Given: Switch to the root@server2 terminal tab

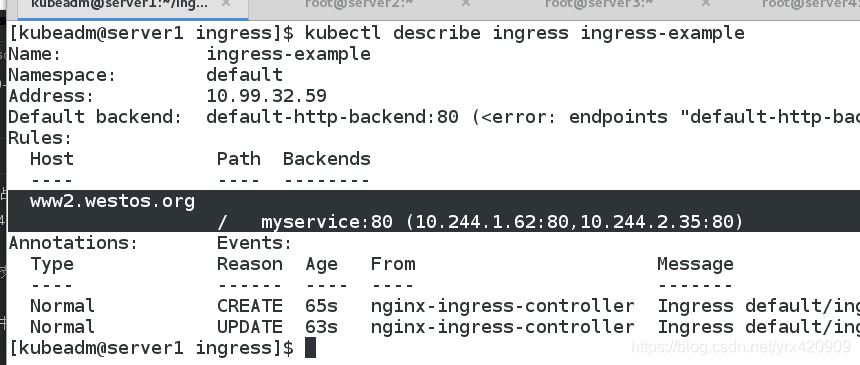Looking at the screenshot, I should [359, 4].
